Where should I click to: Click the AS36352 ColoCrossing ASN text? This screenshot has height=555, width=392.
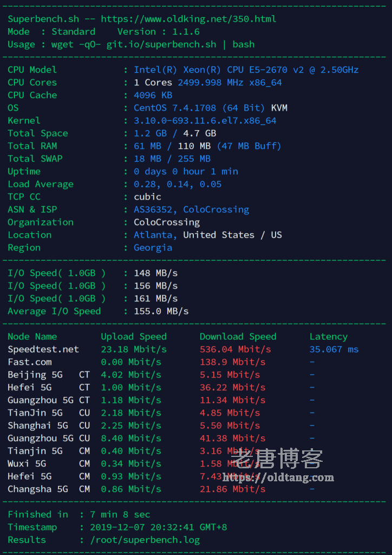tap(191, 210)
